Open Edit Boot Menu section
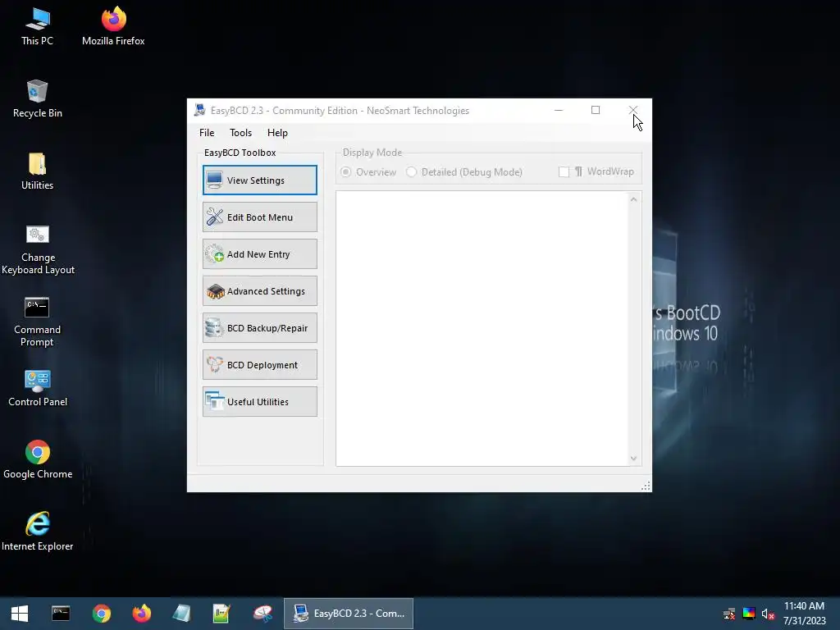840x630 pixels. [x=260, y=217]
